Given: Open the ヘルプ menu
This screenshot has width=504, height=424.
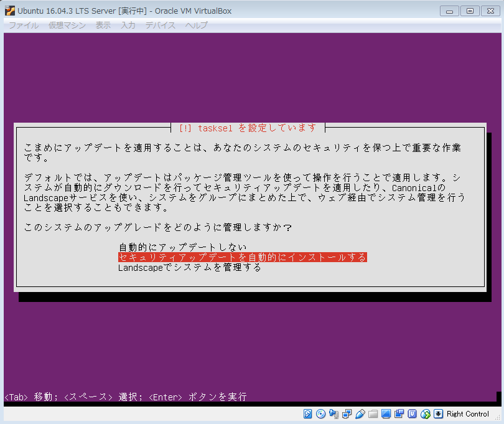Looking at the screenshot, I should [196, 26].
